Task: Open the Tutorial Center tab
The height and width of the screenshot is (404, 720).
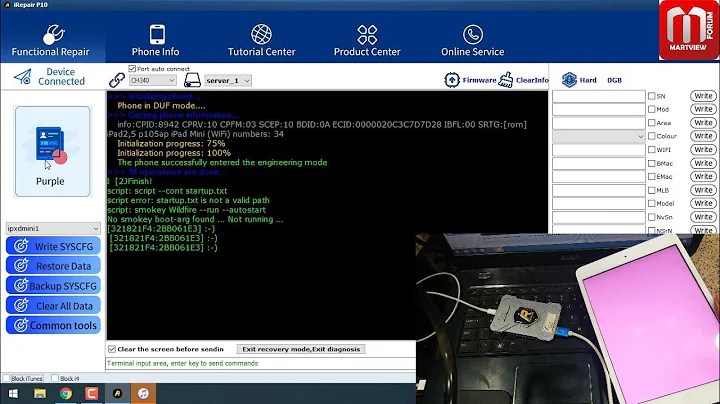Action: tap(261, 40)
